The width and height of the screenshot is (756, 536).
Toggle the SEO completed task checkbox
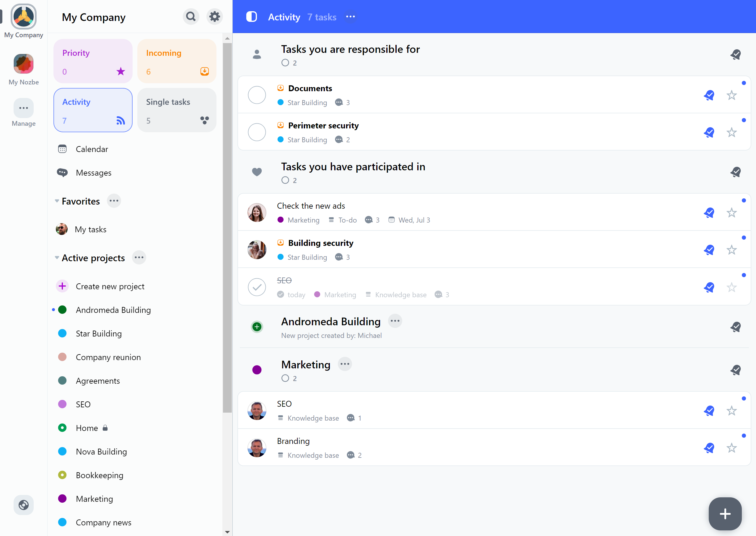257,287
